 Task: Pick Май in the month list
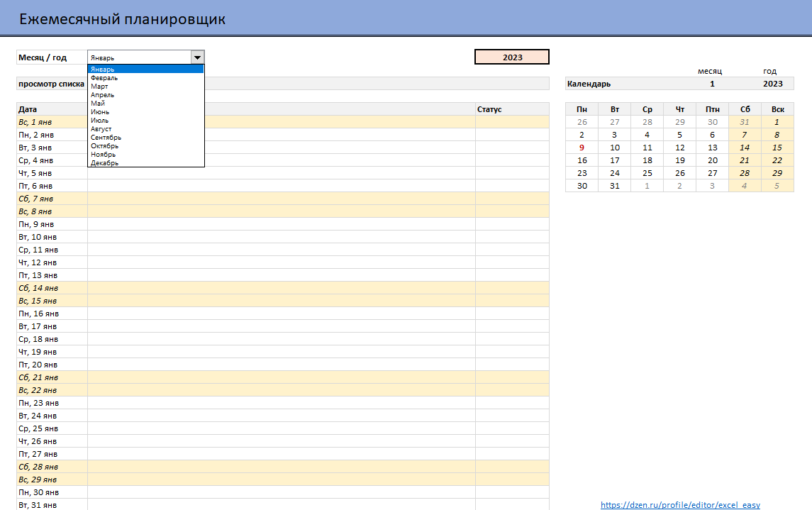pos(145,103)
